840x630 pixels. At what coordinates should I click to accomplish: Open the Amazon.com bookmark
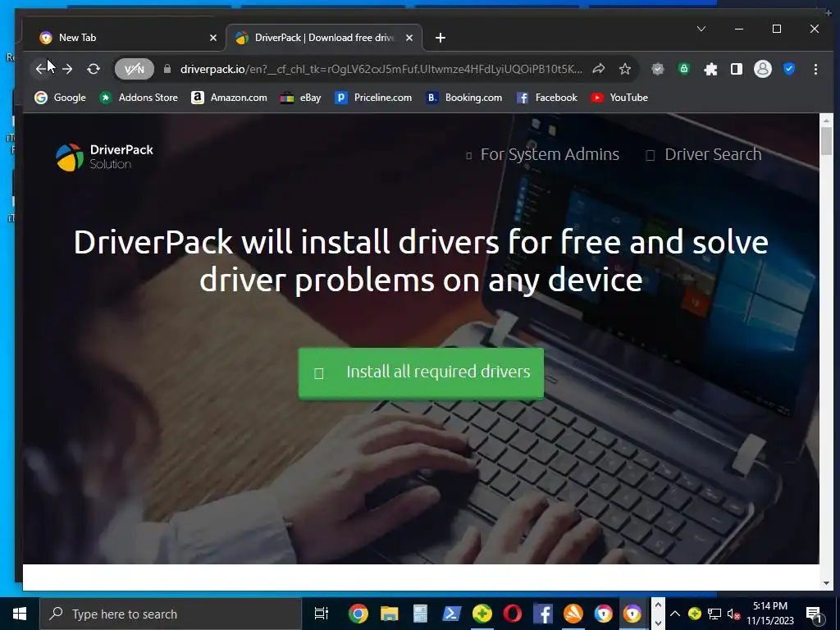[x=230, y=98]
